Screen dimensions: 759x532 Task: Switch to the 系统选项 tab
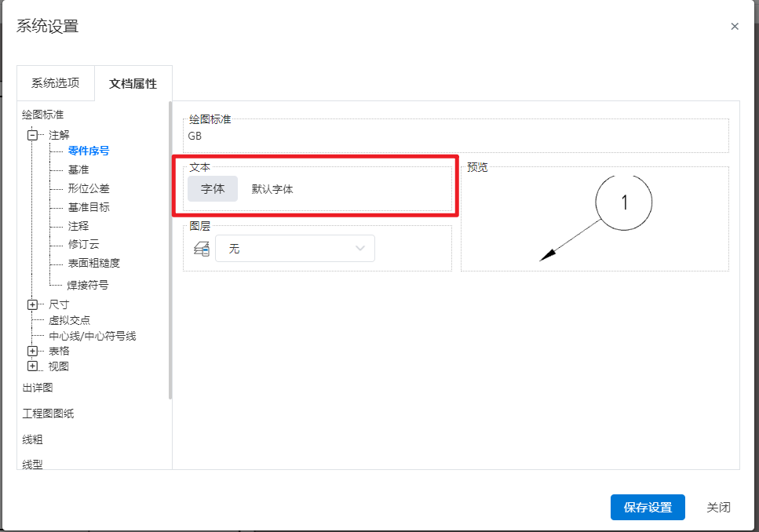(55, 83)
